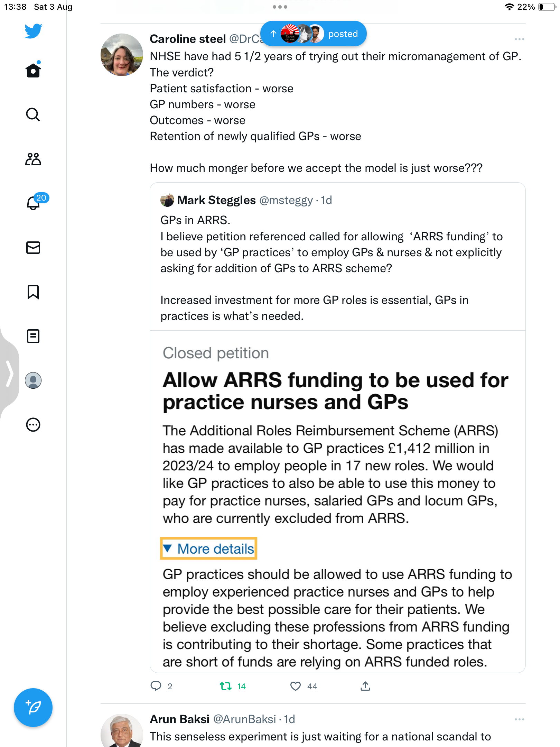560x747 pixels.
Task: Open @msteggy handle in quoted tweet
Action: click(x=286, y=200)
